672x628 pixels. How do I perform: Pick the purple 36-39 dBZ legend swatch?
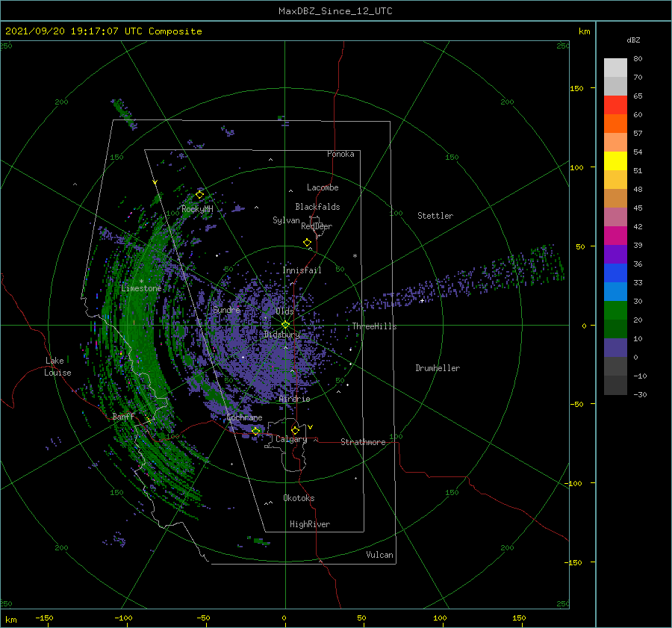615,255
